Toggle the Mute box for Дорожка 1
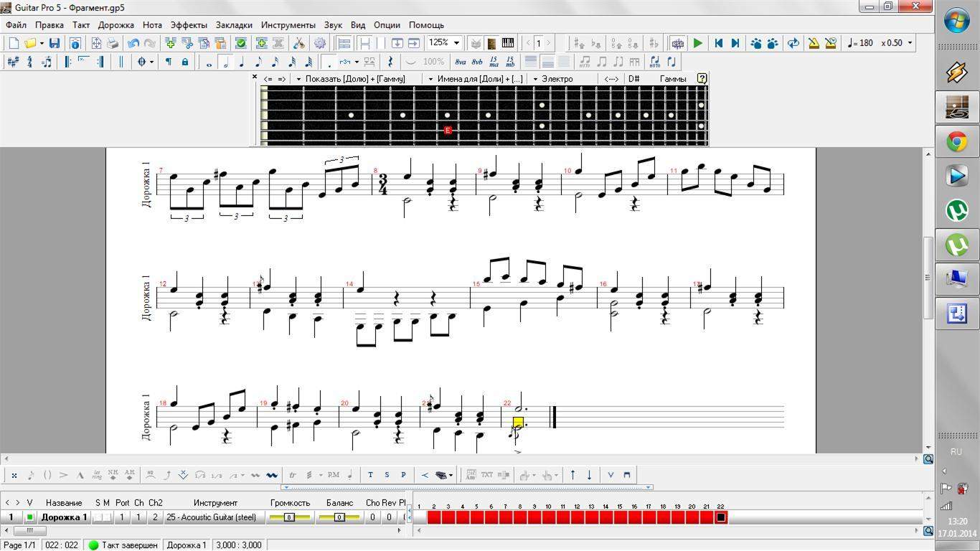The image size is (980, 551). (108, 517)
